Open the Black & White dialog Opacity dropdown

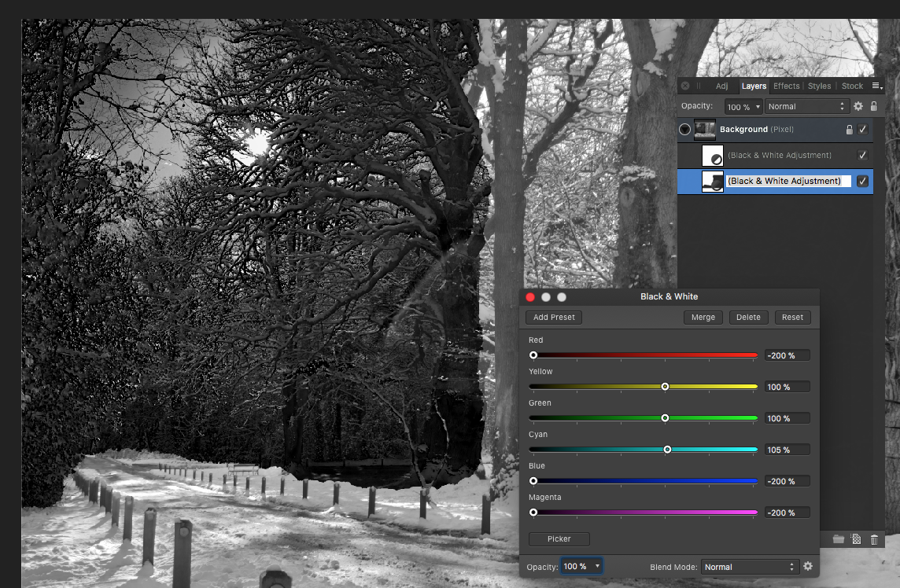[x=581, y=566]
